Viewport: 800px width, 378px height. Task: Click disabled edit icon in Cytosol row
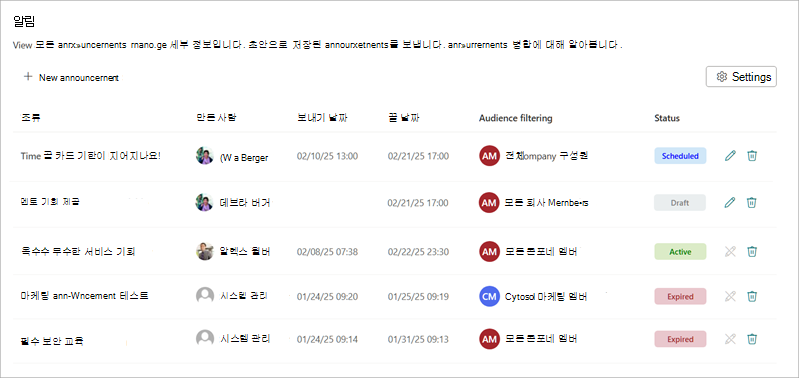point(730,296)
